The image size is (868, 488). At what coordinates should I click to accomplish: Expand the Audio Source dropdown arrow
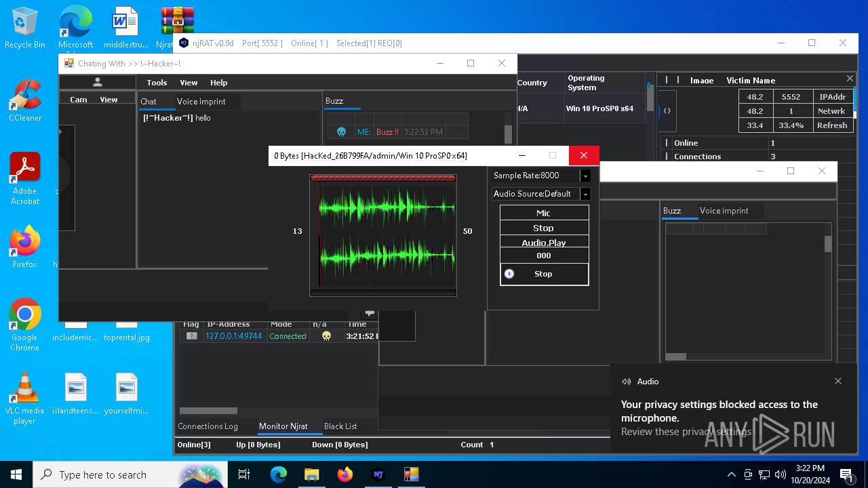[x=585, y=194]
